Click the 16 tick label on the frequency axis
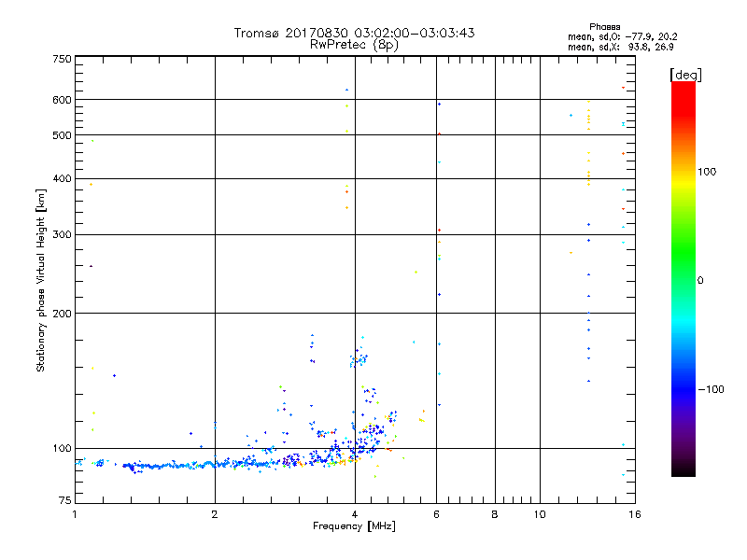 [x=633, y=514]
